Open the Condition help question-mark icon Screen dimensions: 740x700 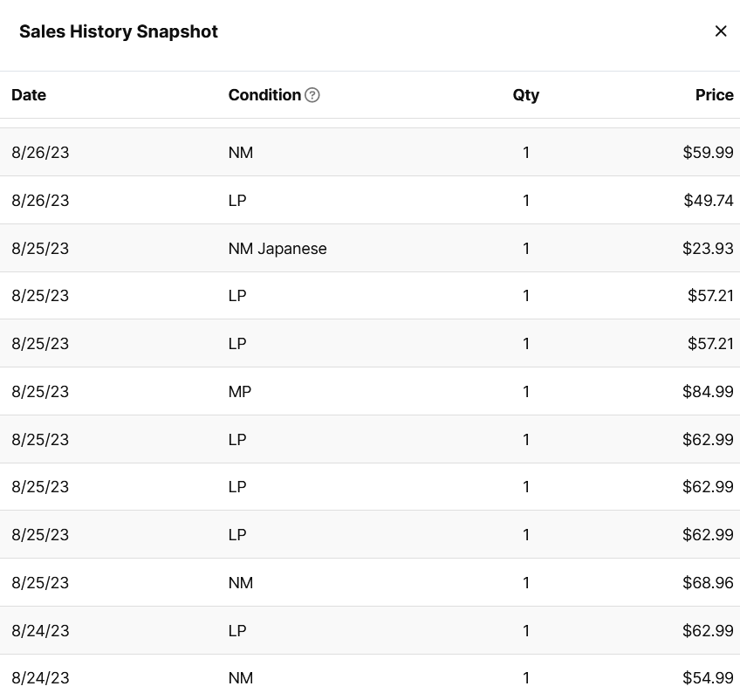[x=312, y=95]
